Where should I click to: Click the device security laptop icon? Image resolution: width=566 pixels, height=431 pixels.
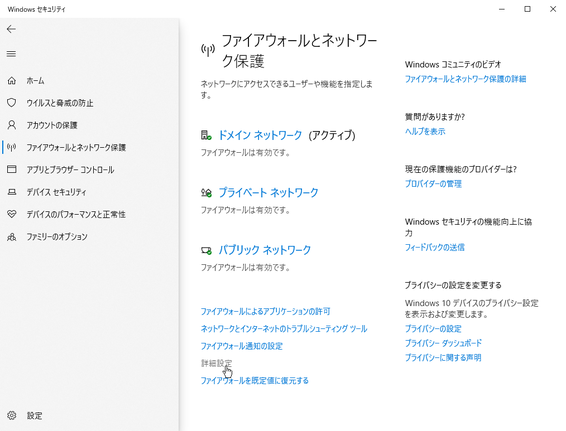pyautogui.click(x=12, y=192)
